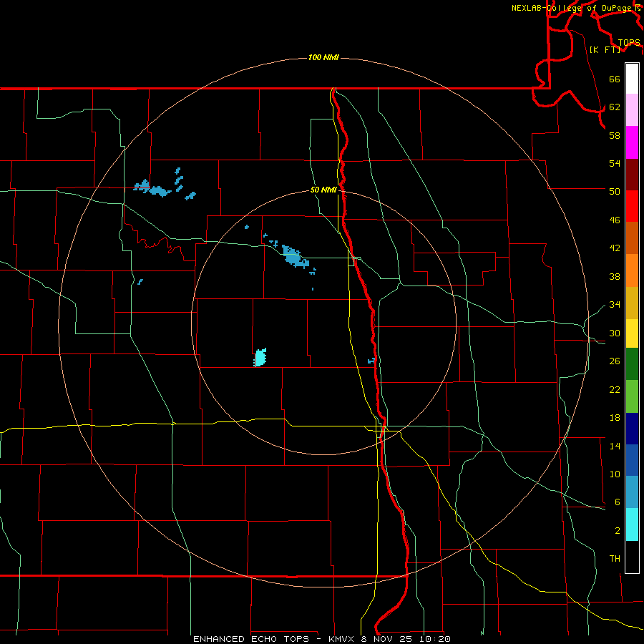Select the light pink legend color segment
Viewport: 644px width, 644px height.
[632, 109]
